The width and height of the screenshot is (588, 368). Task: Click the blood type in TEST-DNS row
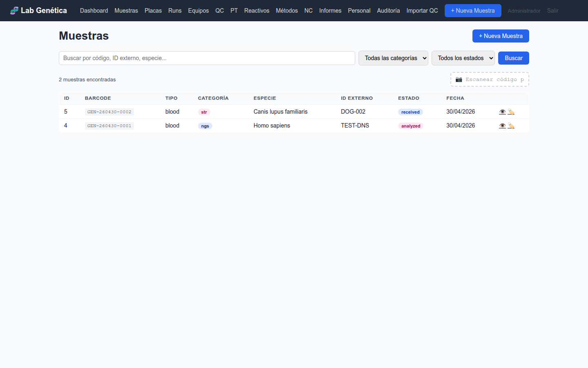point(172,126)
